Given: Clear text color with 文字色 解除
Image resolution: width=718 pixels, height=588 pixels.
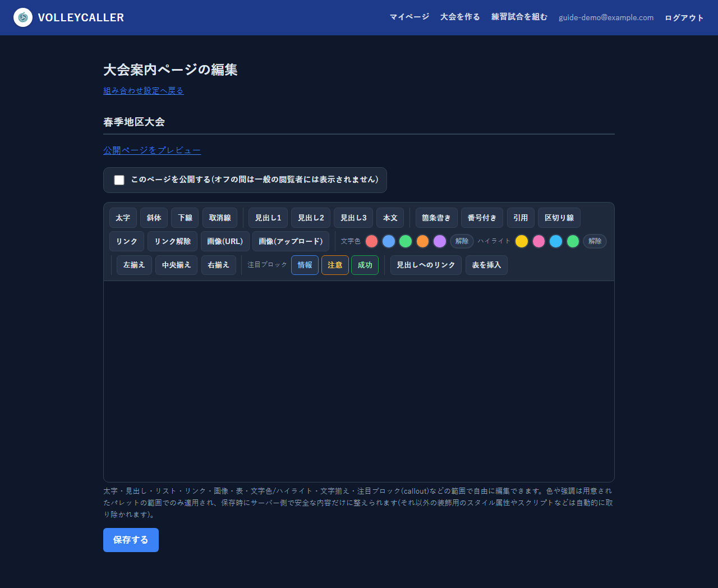Looking at the screenshot, I should coord(462,241).
